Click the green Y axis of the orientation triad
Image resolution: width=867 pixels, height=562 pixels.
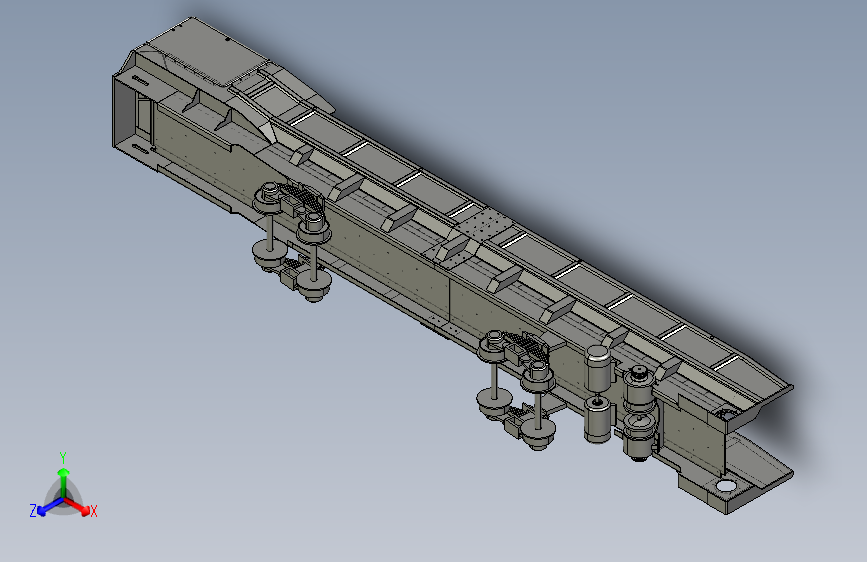tap(64, 481)
